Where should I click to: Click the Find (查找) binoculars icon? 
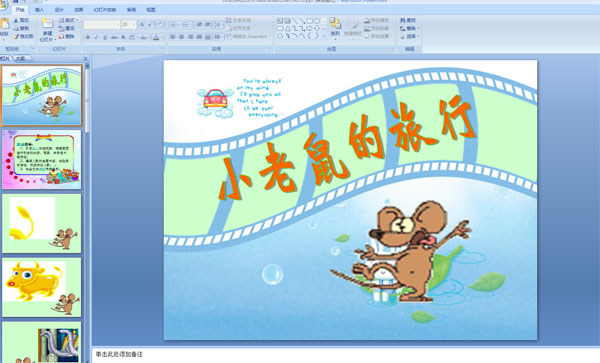403,20
